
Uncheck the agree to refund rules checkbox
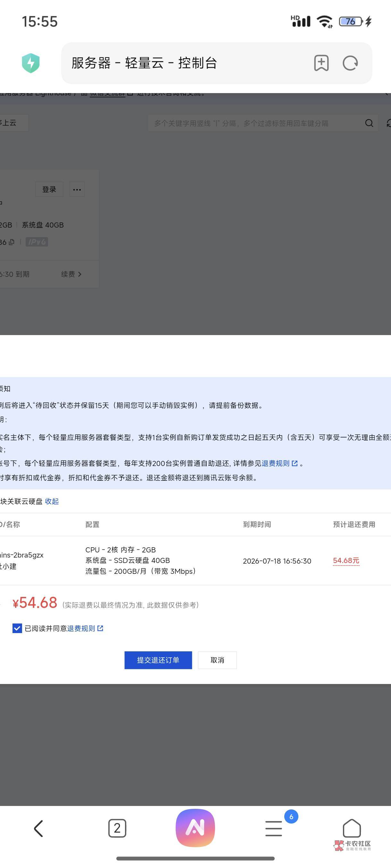(x=17, y=628)
